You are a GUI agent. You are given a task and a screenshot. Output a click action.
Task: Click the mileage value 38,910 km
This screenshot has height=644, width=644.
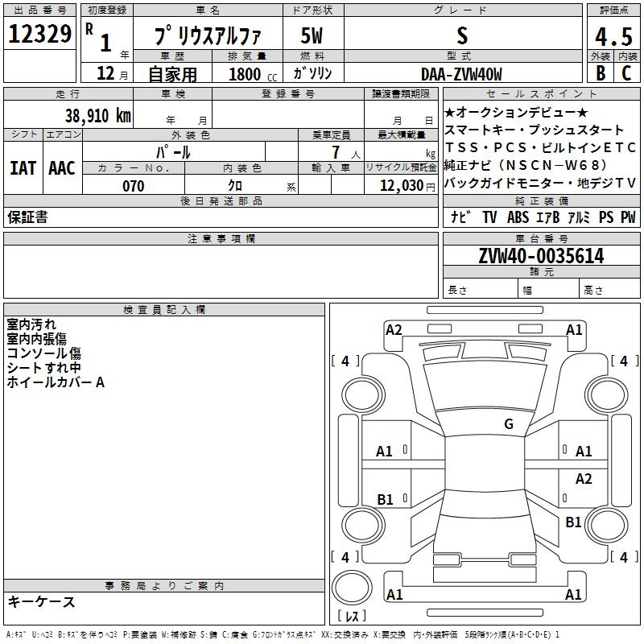tap(97, 115)
